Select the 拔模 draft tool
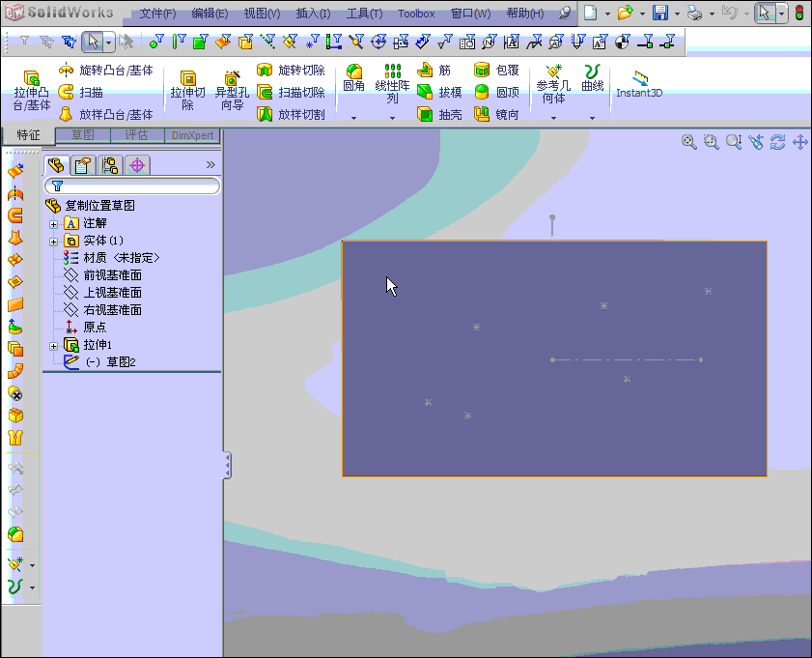This screenshot has width=812, height=658. 439,92
